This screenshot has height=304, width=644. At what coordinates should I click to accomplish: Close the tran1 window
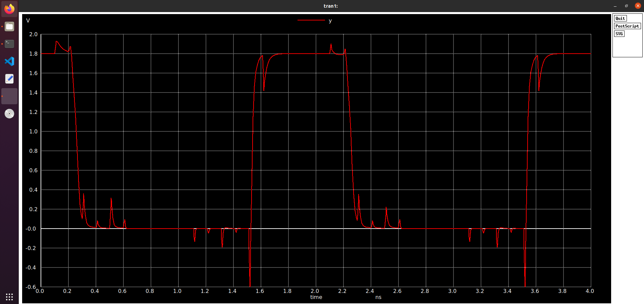click(x=638, y=6)
